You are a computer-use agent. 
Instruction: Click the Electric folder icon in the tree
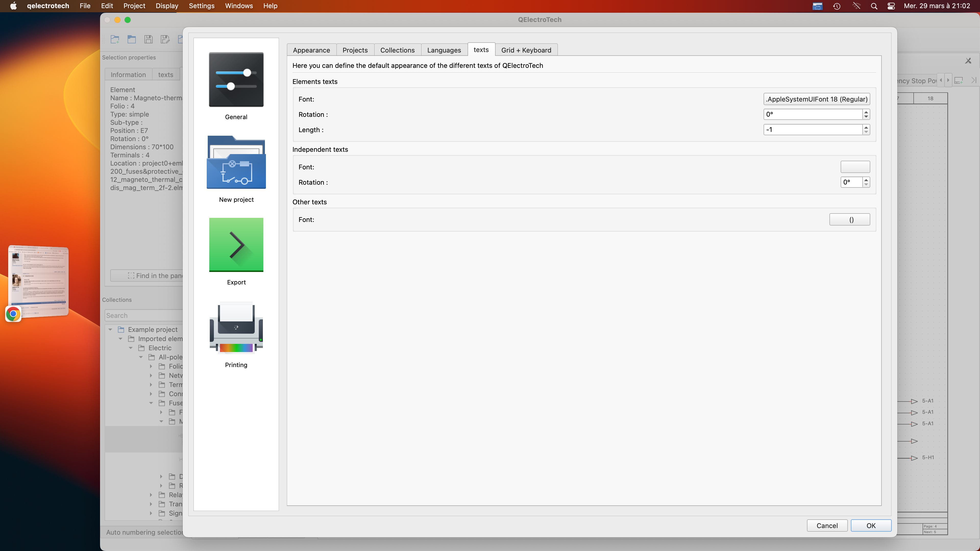click(x=142, y=348)
